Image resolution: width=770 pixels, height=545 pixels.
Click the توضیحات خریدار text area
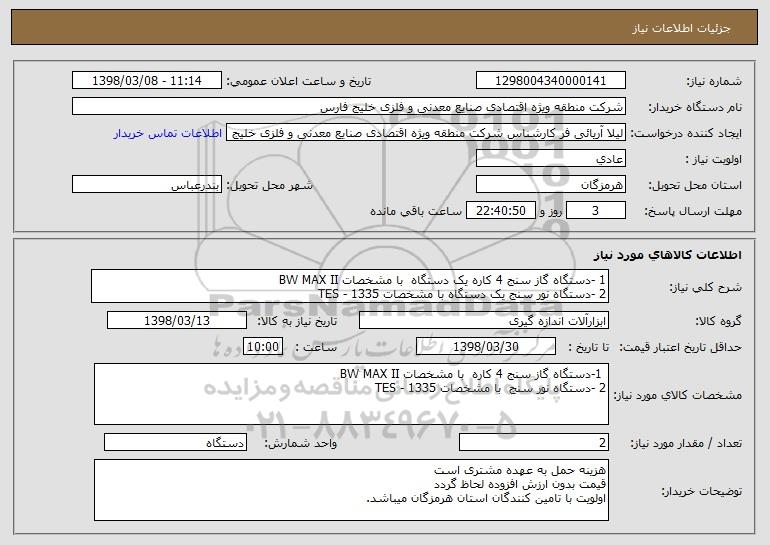click(x=351, y=490)
